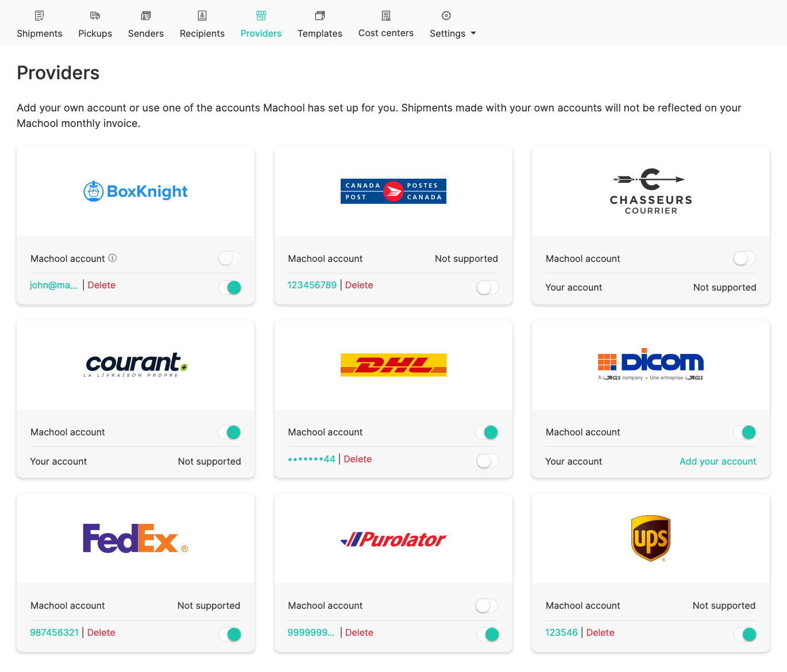This screenshot has height=672, width=787.
Task: Open the Recipients tab
Action: click(x=202, y=33)
